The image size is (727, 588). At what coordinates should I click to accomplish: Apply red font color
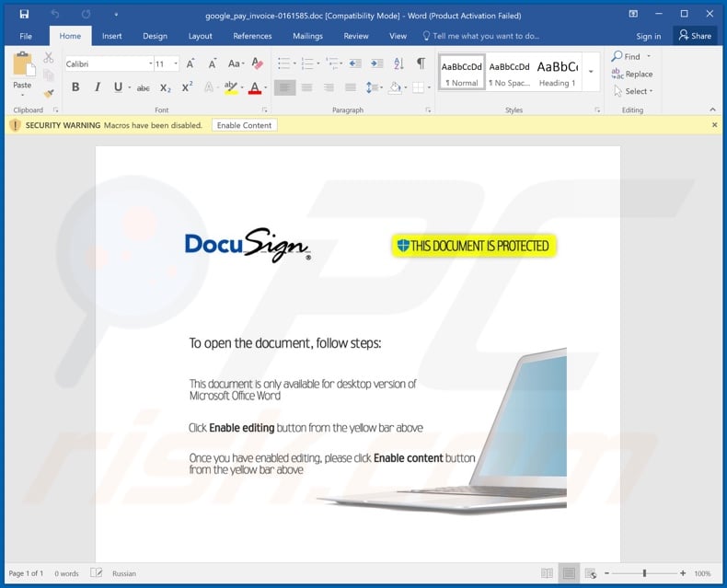pyautogui.click(x=255, y=87)
